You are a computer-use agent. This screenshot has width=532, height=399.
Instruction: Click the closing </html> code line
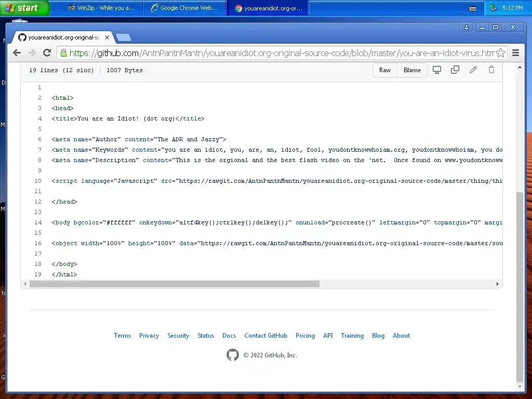coord(64,274)
